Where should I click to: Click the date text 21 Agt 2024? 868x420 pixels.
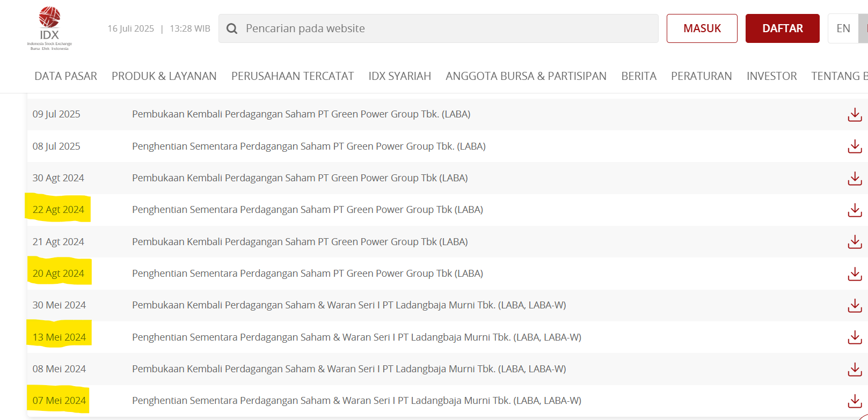point(58,242)
